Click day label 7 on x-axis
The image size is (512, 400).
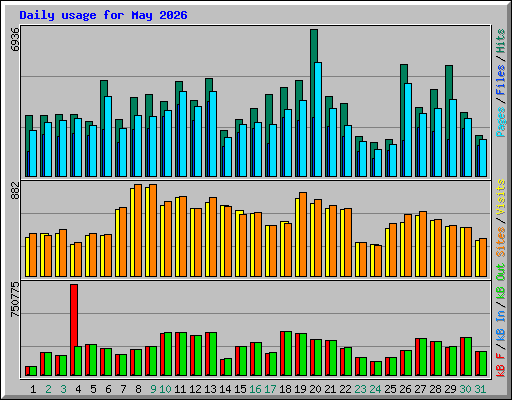pos(123,389)
